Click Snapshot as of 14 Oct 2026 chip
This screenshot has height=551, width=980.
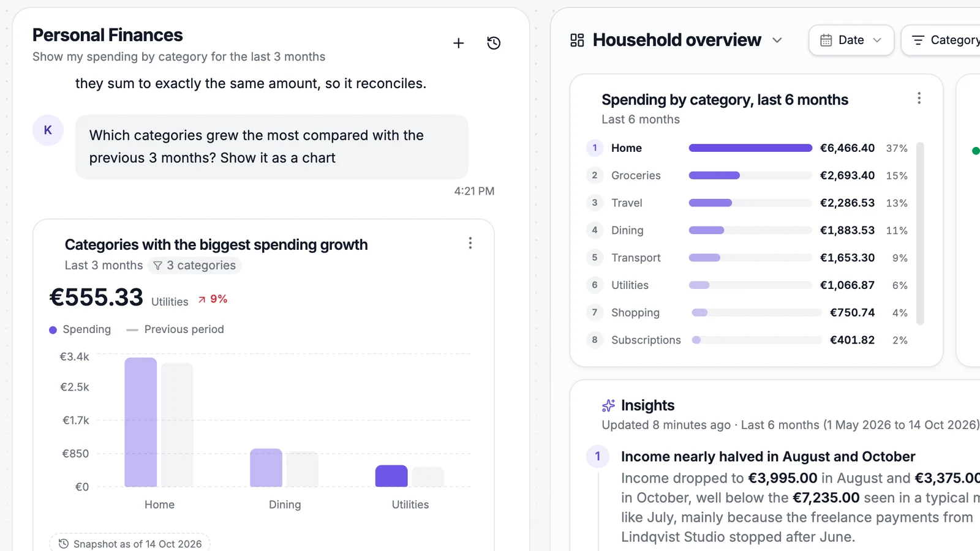(130, 544)
